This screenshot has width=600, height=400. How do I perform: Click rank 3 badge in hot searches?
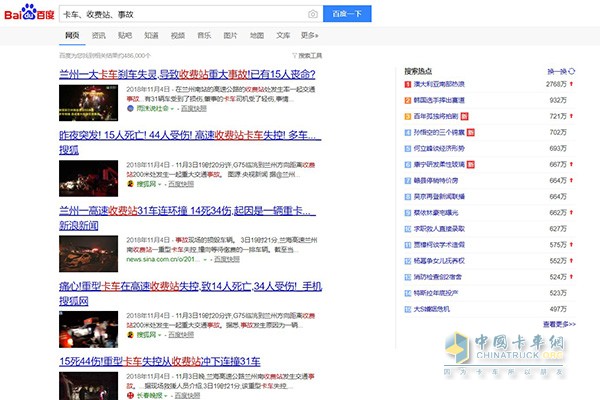[x=407, y=117]
